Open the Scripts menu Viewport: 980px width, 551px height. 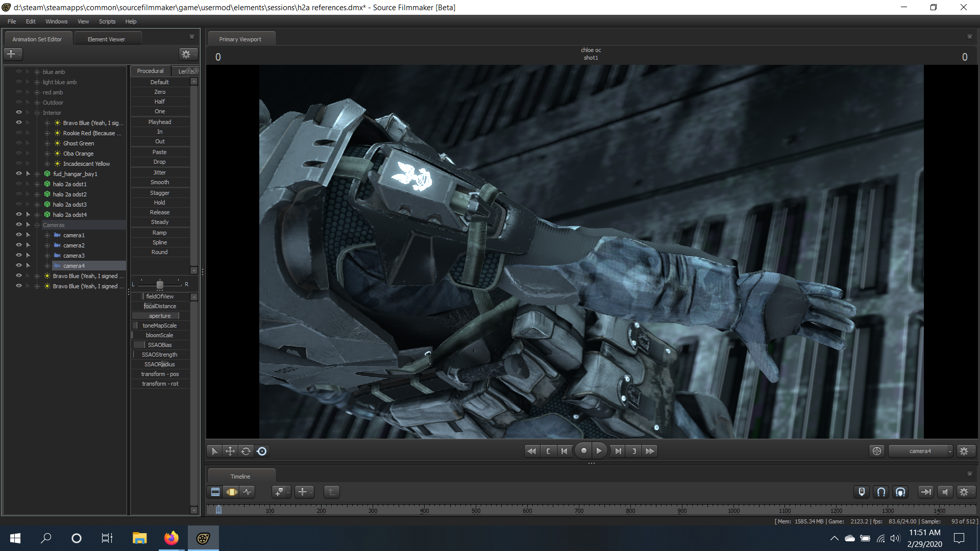pos(107,21)
